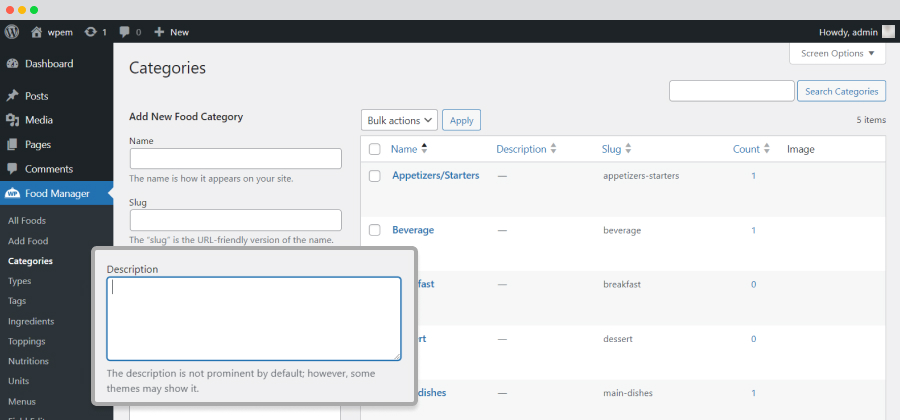Click the Image column header
900x420 pixels.
[x=801, y=149]
